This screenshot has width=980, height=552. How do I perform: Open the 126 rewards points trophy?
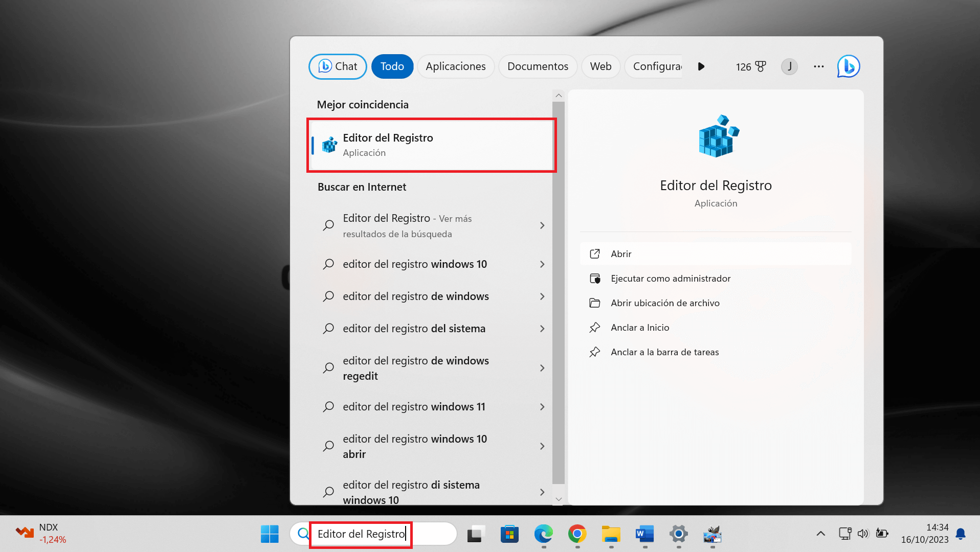coord(751,66)
